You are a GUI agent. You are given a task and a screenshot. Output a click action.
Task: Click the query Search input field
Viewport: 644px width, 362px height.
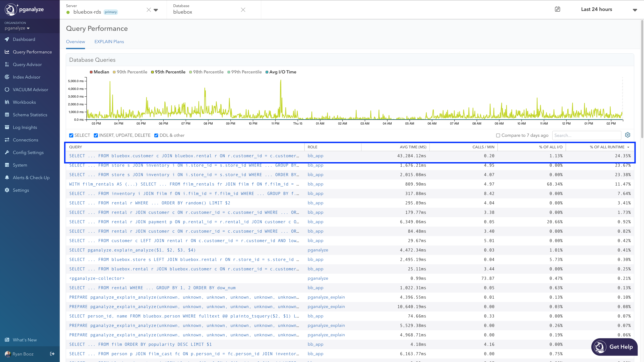[x=587, y=135]
